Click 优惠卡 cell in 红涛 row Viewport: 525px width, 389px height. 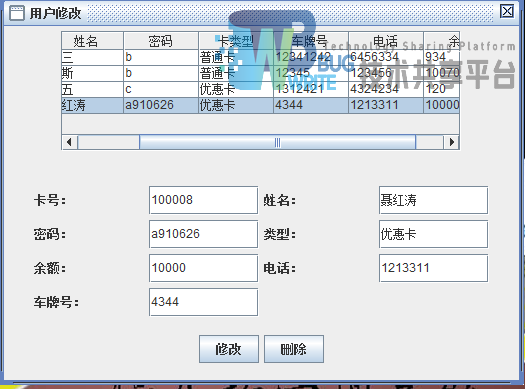236,105
